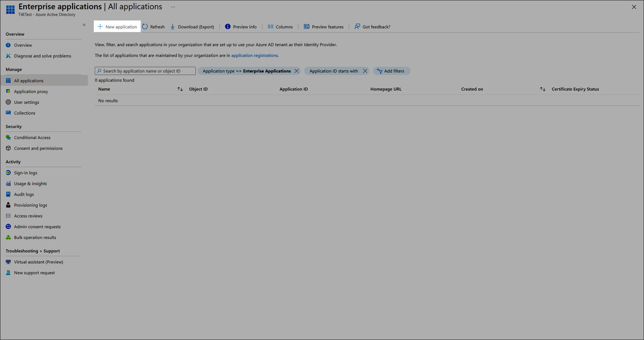Collapse the left navigation pane
This screenshot has width=644, height=340.
click(84, 25)
